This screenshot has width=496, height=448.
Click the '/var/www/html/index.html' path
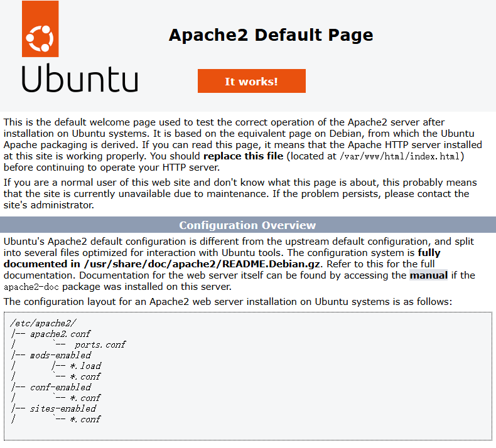(x=400, y=156)
